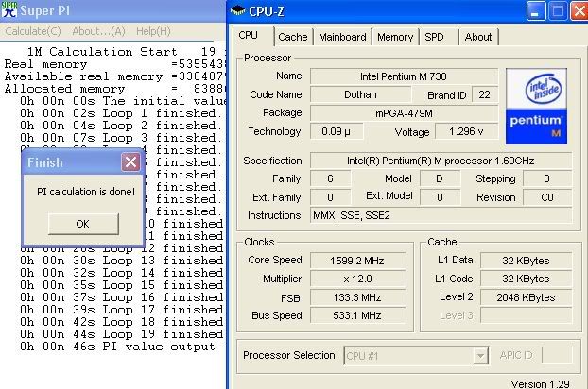The image size is (588, 389).
Task: Click the Ext. Model value 0
Action: (x=440, y=197)
